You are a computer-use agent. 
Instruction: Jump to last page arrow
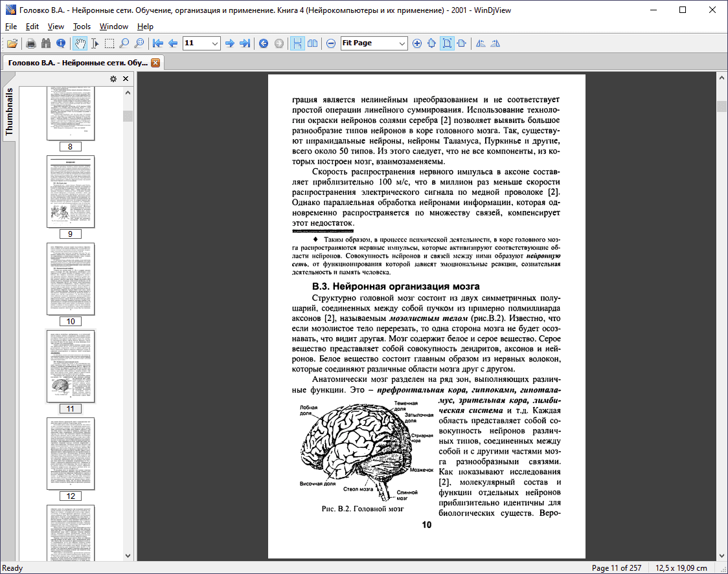click(245, 43)
